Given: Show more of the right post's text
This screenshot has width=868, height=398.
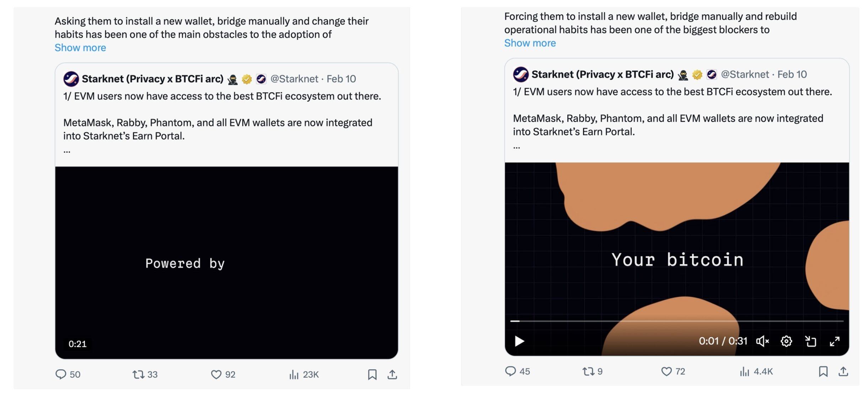Looking at the screenshot, I should click(x=530, y=43).
